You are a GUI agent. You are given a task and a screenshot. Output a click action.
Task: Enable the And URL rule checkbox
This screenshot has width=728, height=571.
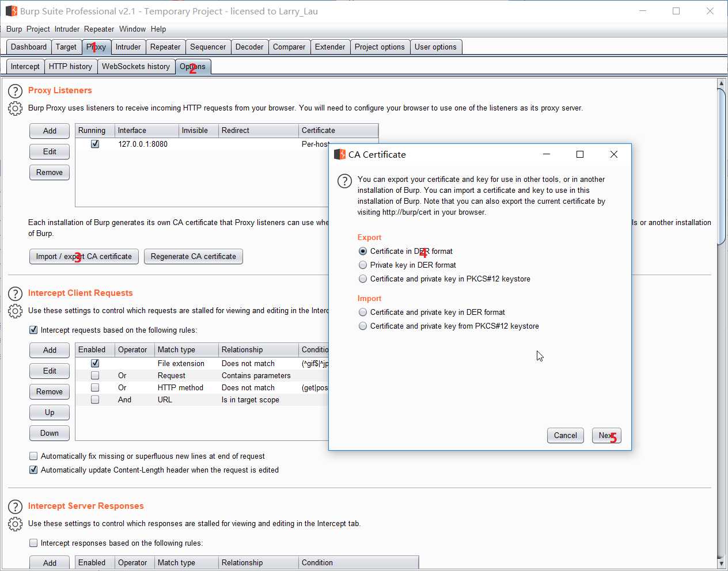[95, 399]
